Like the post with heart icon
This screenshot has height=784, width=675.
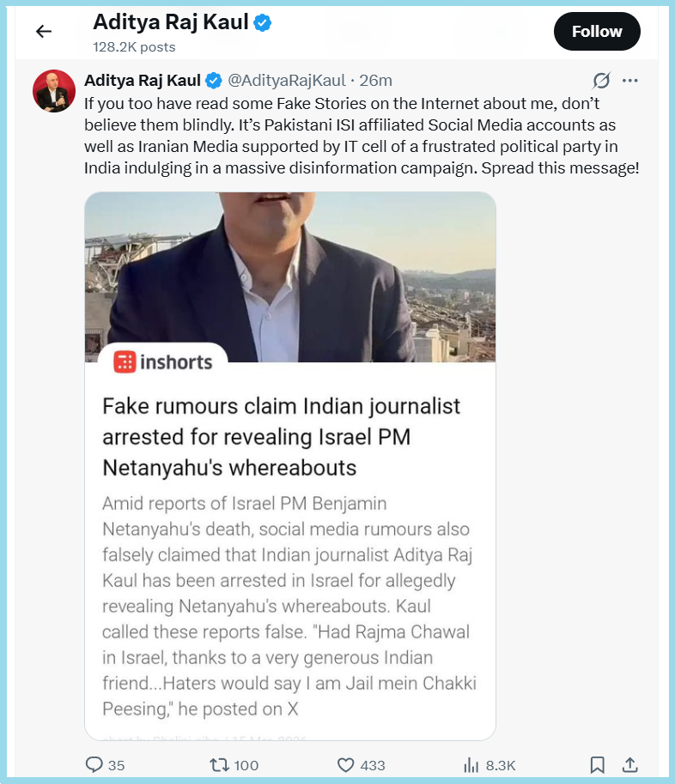[345, 764]
